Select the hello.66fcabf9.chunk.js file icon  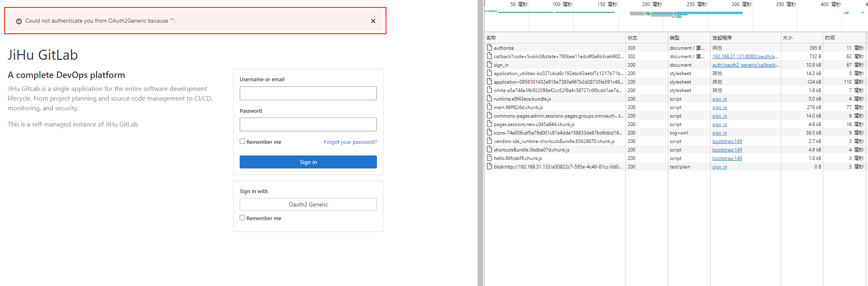(489, 158)
